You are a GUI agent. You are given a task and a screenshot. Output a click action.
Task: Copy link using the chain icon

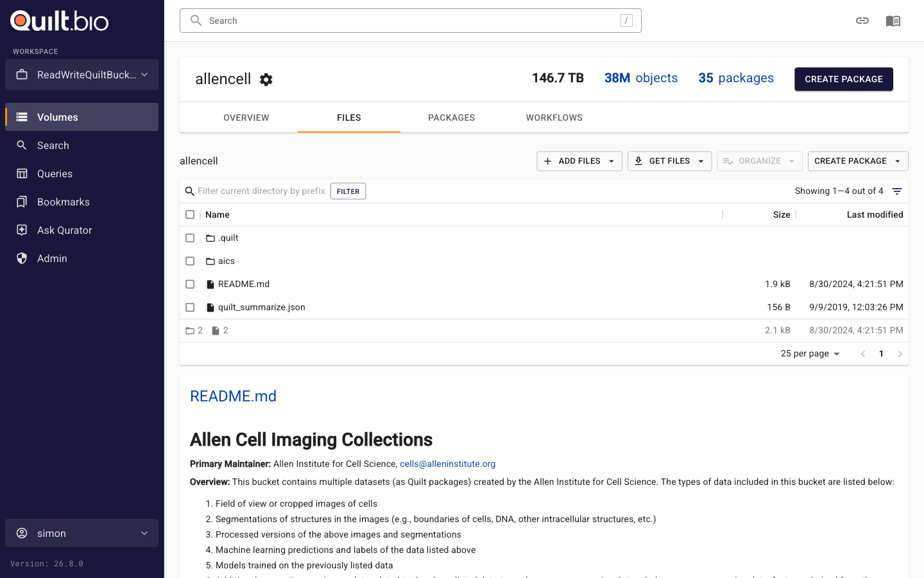pyautogui.click(x=862, y=21)
